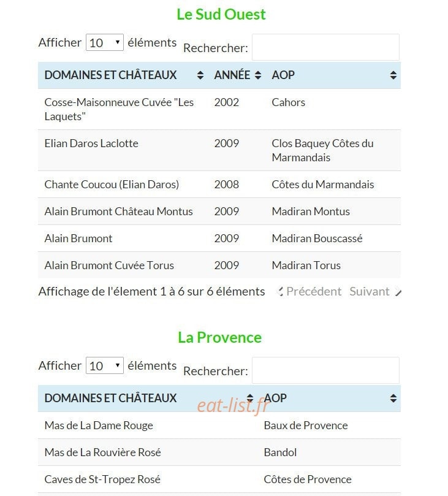The height and width of the screenshot is (496, 448).
Task: Open Afficher dropdown in La Provence
Action: click(105, 365)
